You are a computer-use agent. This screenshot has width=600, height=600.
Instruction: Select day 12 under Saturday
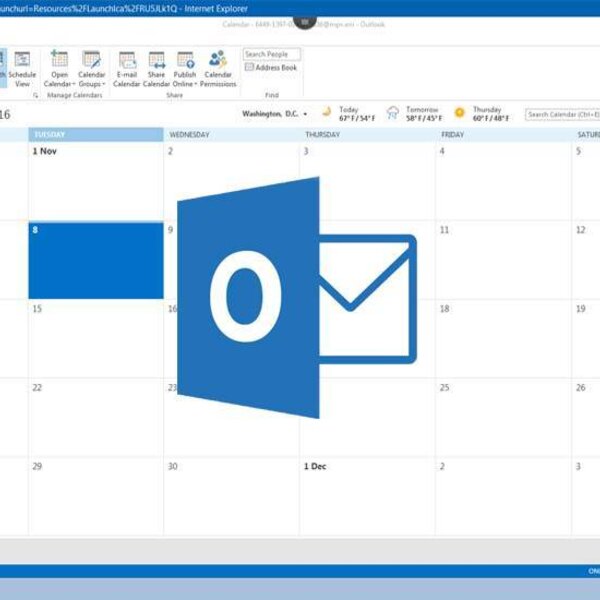[x=586, y=260]
